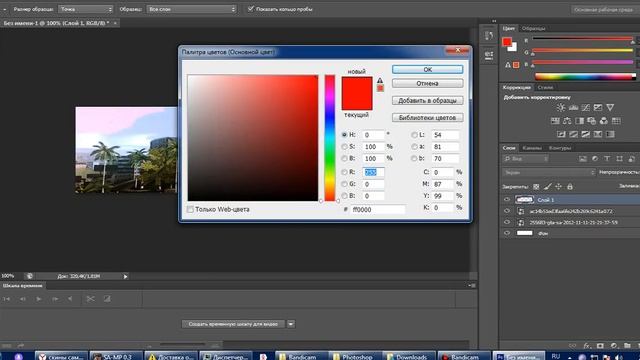Add a Hue/Saturation adjustment layer

pos(555,121)
